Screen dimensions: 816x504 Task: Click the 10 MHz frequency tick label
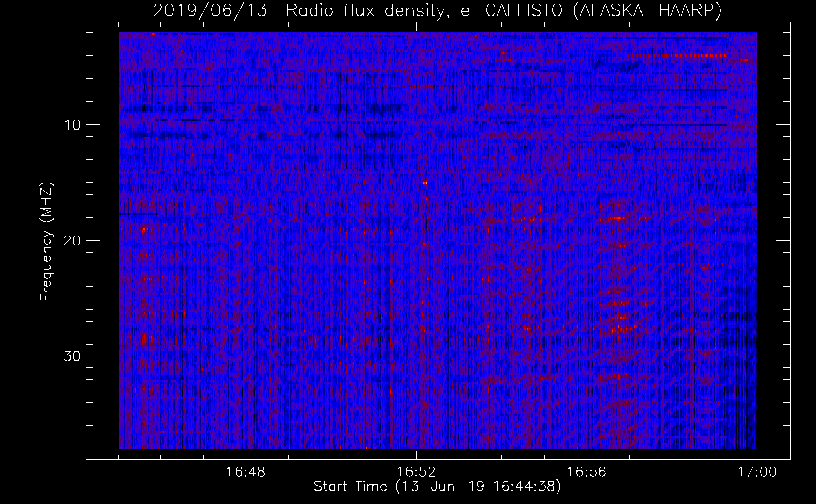72,125
